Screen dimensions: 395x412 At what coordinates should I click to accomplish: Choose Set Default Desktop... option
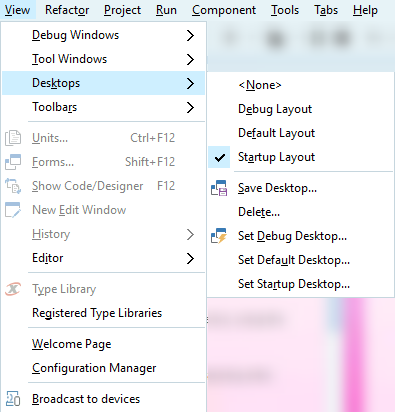point(300,260)
